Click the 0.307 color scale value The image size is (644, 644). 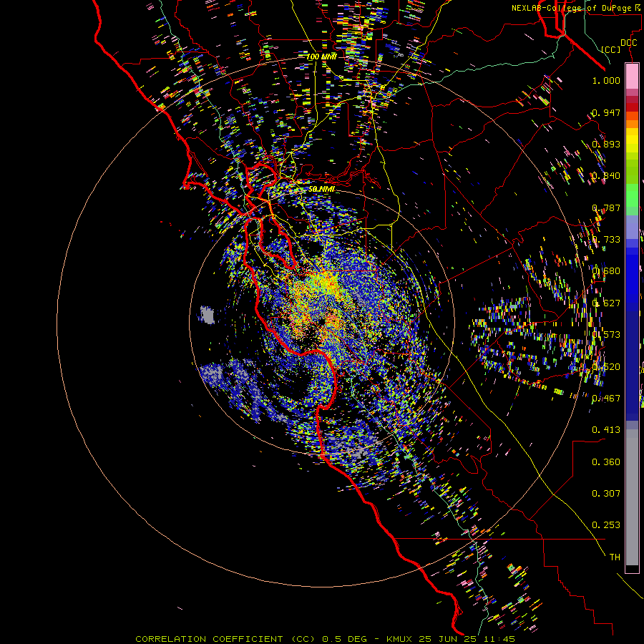[606, 493]
